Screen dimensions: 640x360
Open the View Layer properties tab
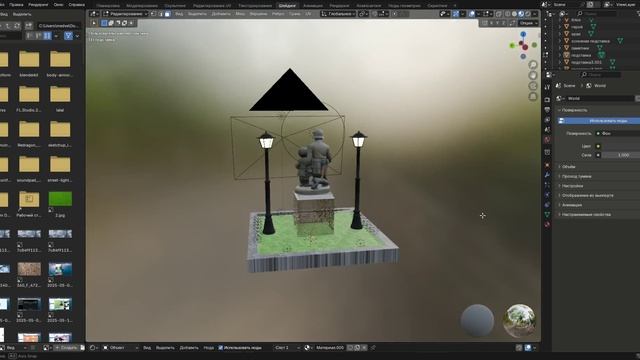[547, 120]
